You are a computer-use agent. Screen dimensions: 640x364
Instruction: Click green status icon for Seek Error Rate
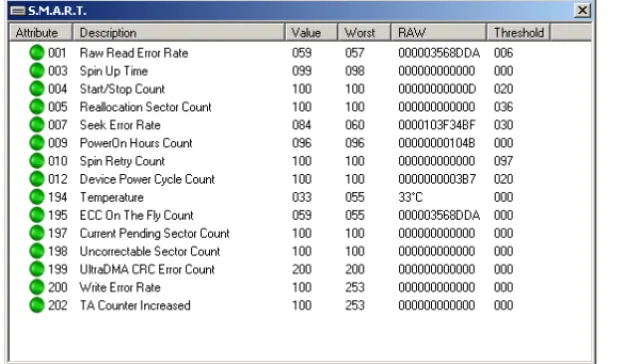(37, 125)
